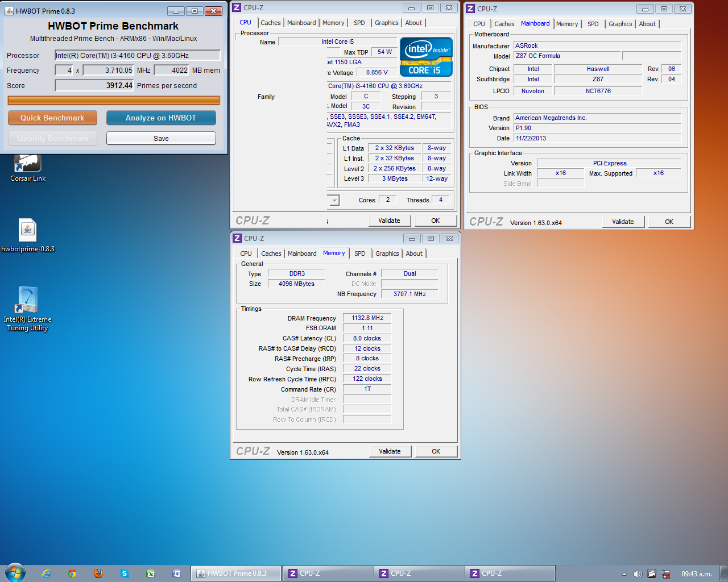Click the NB Frequency value 3707.1 MHz
The width and height of the screenshot is (728, 582).
click(x=409, y=294)
